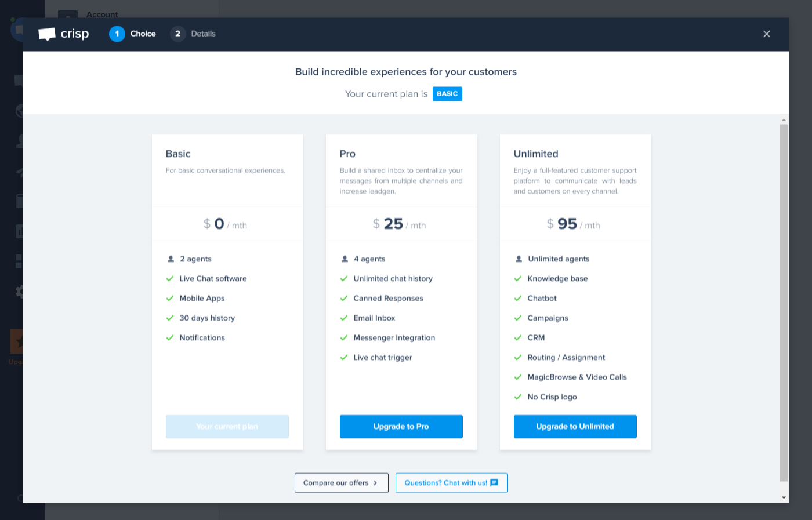Viewport: 812px width, 520px height.
Task: Click 'Your current plan is' label
Action: point(386,94)
